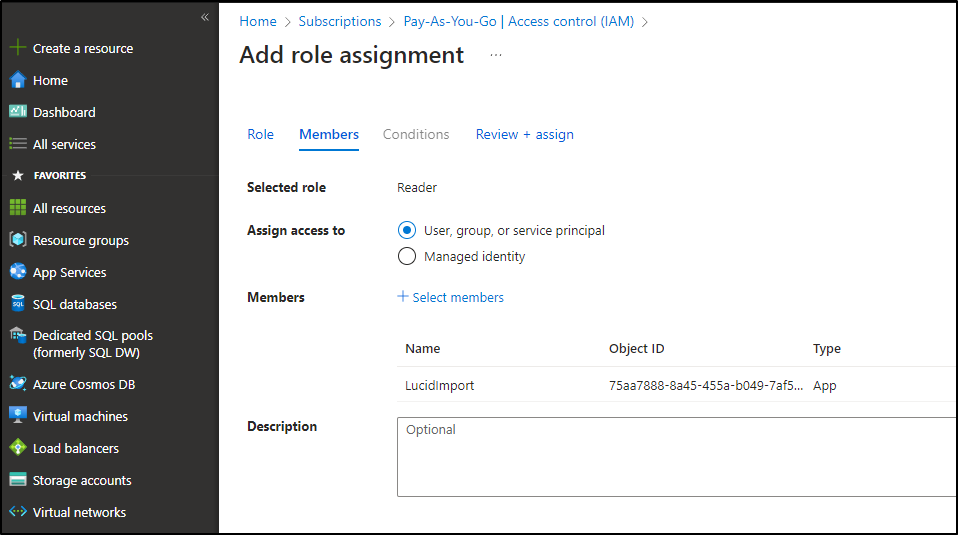Viewport: 958px width, 535px height.
Task: Click the Select members link
Action: 450,297
